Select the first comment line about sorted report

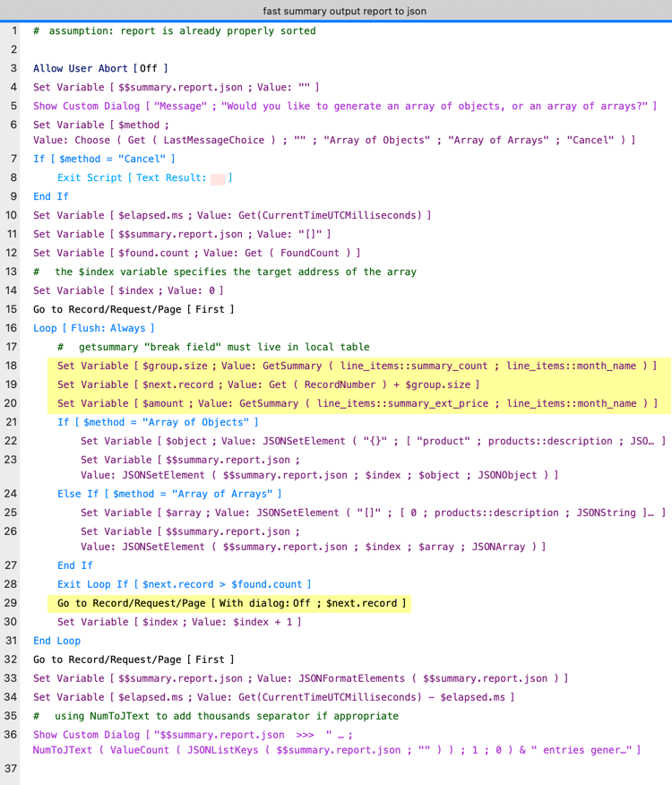174,30
